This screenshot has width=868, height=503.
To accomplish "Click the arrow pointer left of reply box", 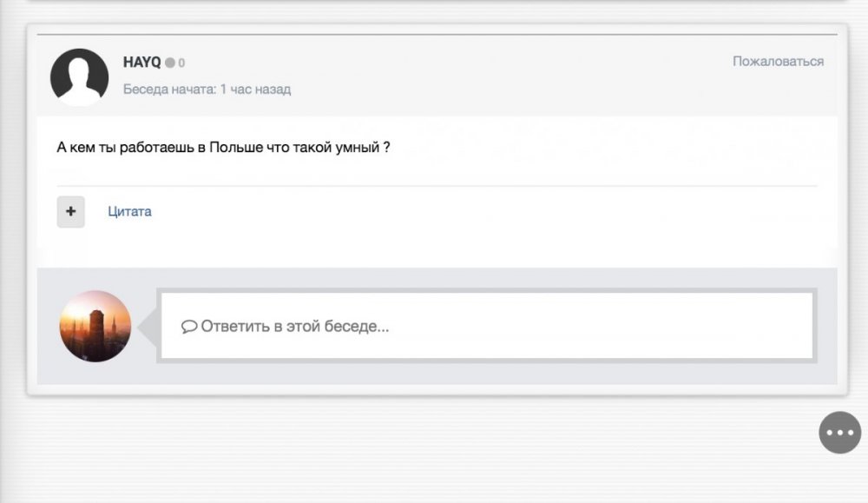I will (146, 327).
